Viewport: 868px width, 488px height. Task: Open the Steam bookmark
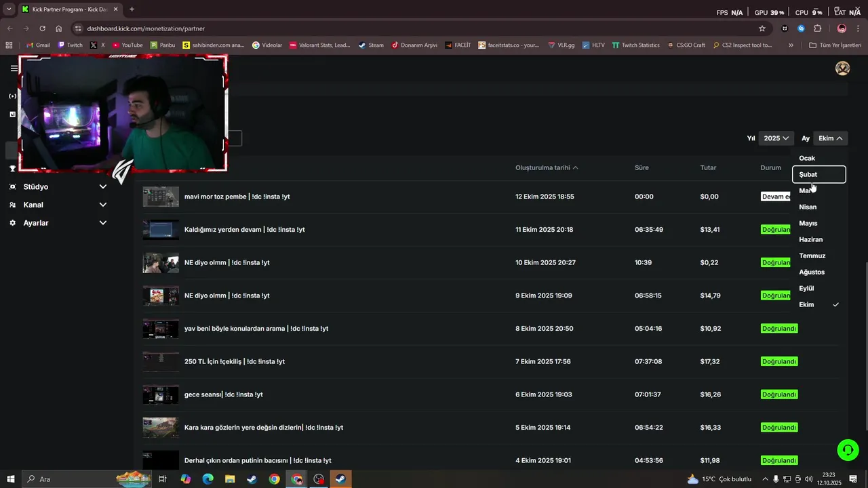coord(371,45)
